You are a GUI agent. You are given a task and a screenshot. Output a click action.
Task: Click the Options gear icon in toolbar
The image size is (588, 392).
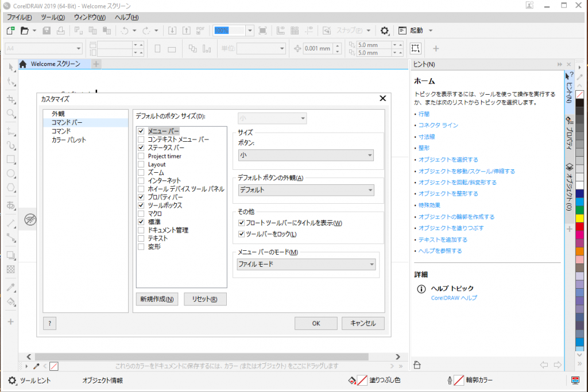coord(384,30)
